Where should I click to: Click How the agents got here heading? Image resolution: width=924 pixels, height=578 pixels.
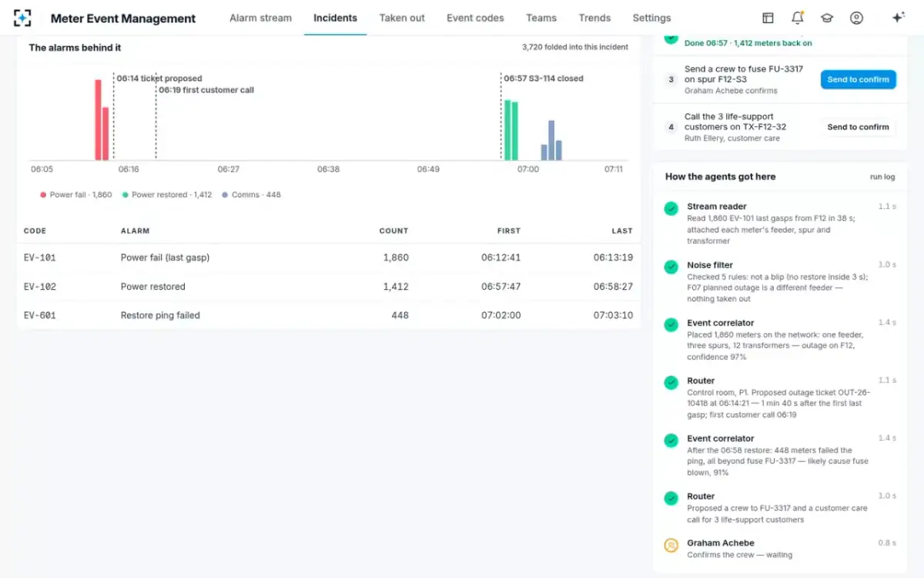click(x=721, y=177)
